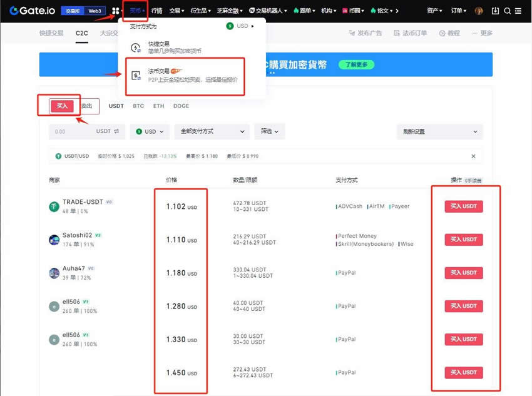Select the BTC coin tab

[x=138, y=106]
